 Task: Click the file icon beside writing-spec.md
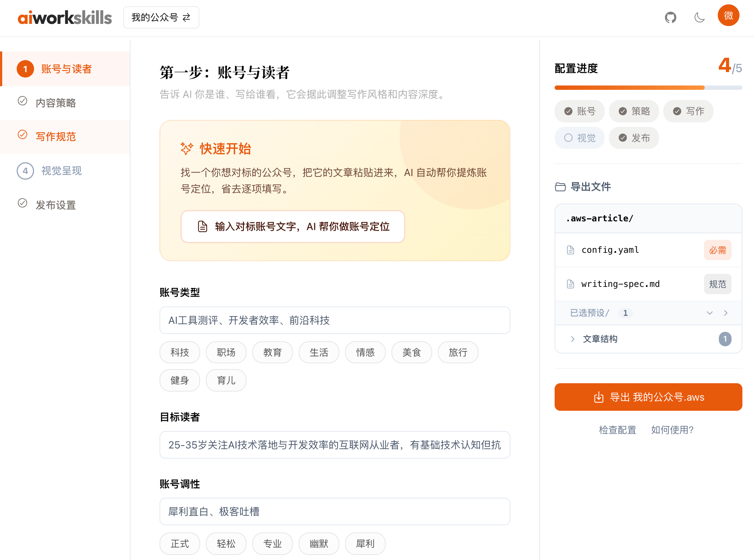pyautogui.click(x=571, y=284)
